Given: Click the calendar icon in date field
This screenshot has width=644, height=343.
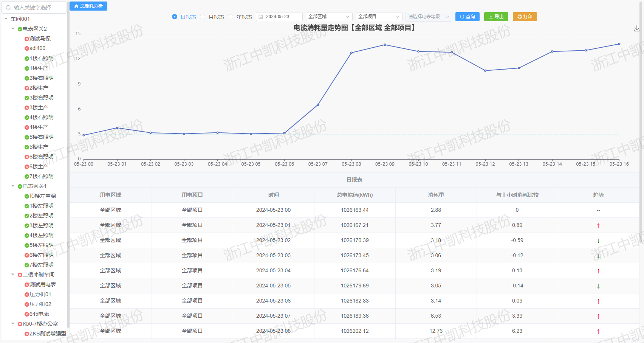Looking at the screenshot, I should point(261,17).
